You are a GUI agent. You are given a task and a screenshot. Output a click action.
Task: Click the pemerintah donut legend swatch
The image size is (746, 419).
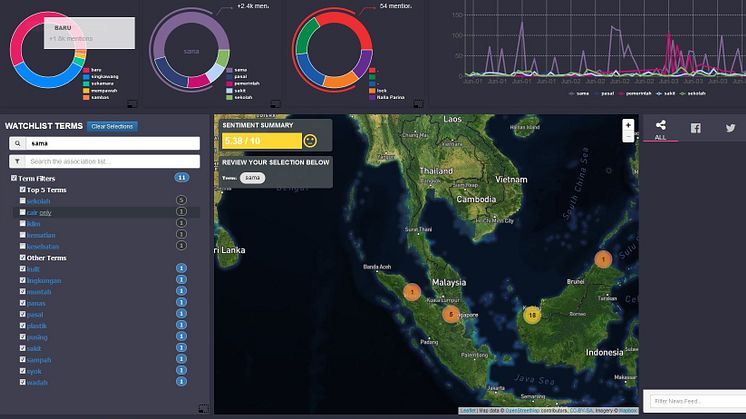click(x=229, y=84)
